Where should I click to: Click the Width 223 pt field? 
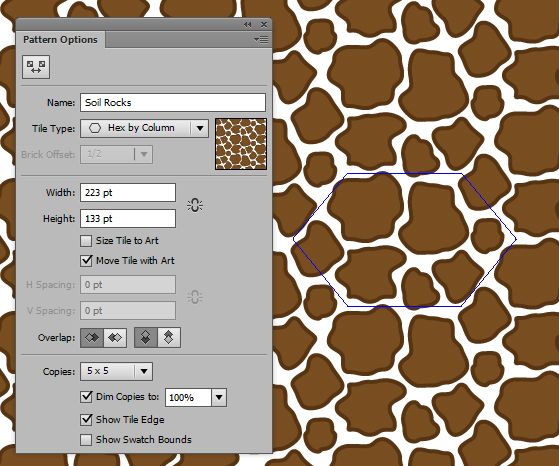(128, 193)
